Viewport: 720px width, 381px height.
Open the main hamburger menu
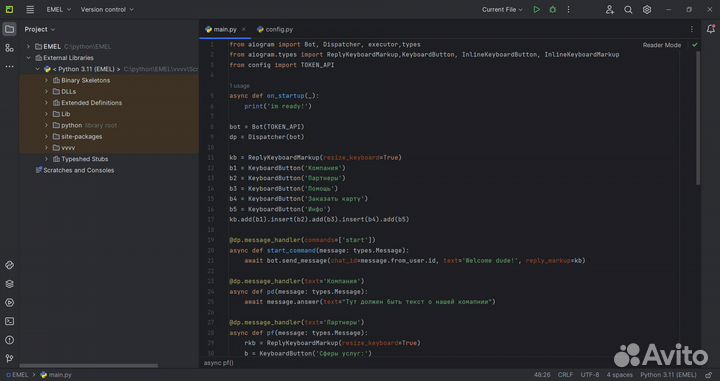click(x=30, y=9)
